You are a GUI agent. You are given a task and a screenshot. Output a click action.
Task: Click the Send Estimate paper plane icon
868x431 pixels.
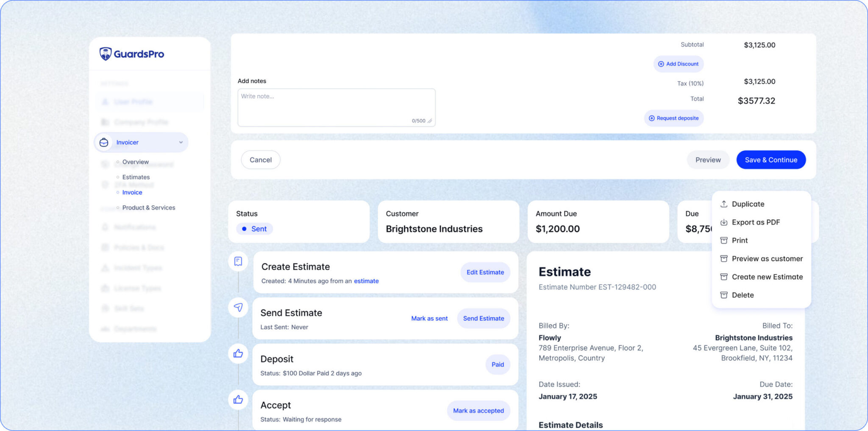click(238, 307)
